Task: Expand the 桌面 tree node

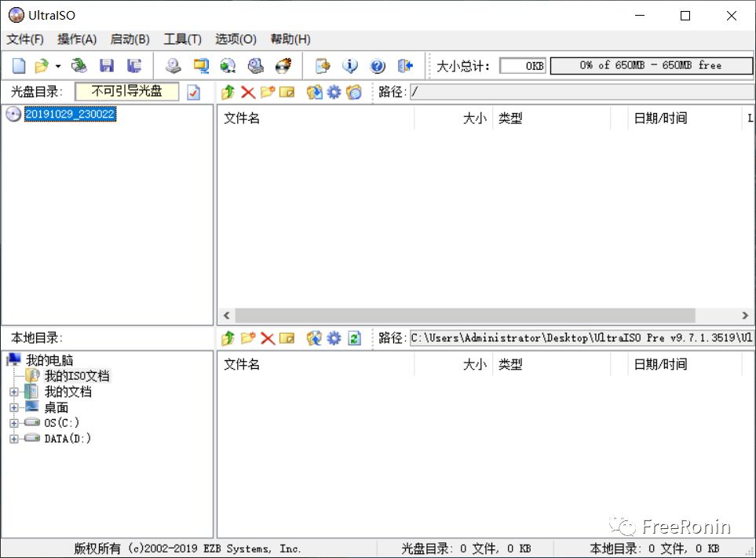Action: click(x=14, y=407)
